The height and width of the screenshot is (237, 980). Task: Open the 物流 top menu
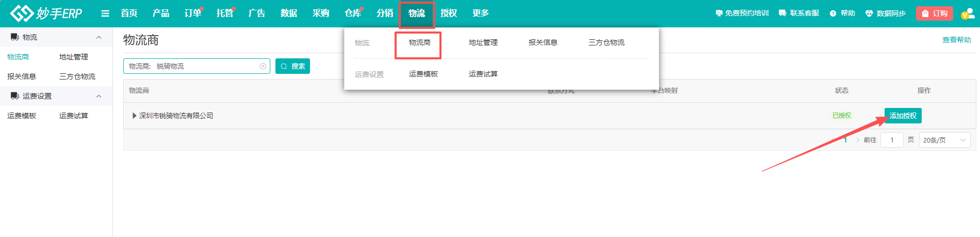tap(417, 13)
